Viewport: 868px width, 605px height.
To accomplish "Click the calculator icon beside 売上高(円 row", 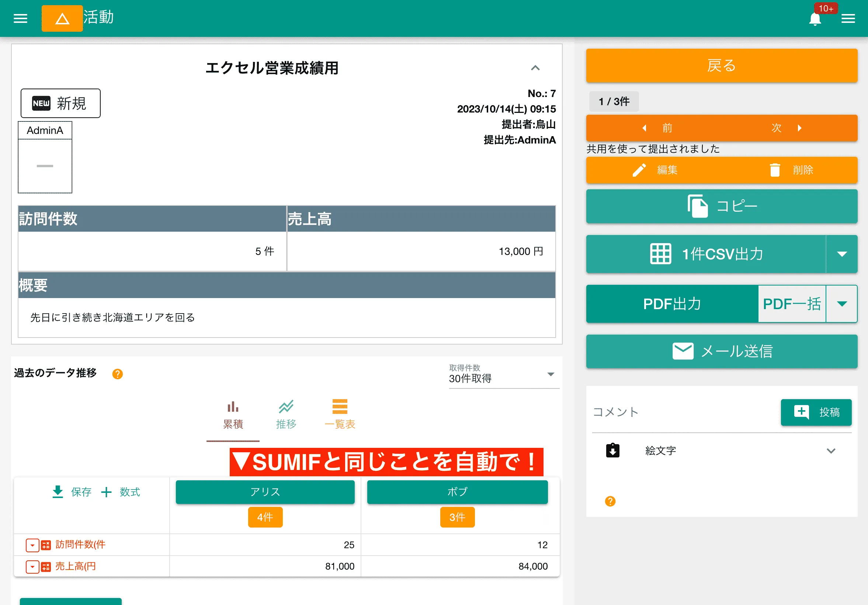I will pyautogui.click(x=46, y=566).
